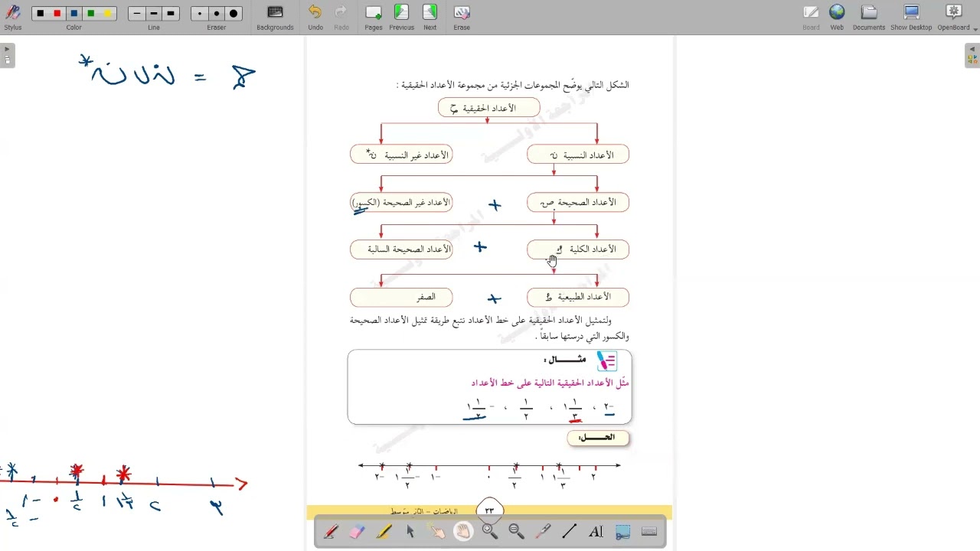Select the Write text tool

pos(596,532)
